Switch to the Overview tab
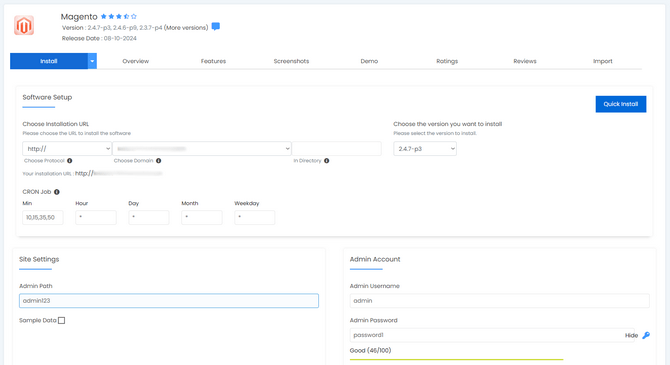The height and width of the screenshot is (365, 670). pyautogui.click(x=135, y=61)
